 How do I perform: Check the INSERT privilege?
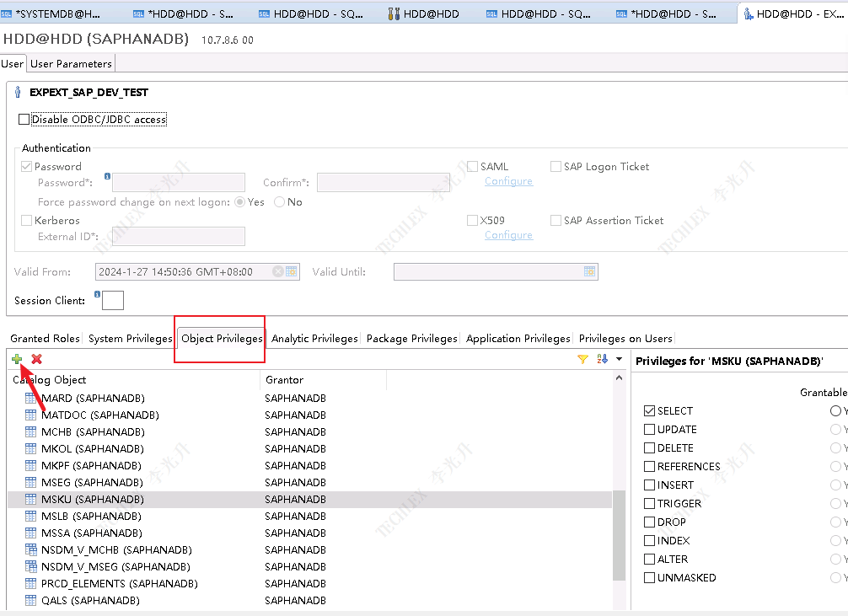pyautogui.click(x=650, y=485)
